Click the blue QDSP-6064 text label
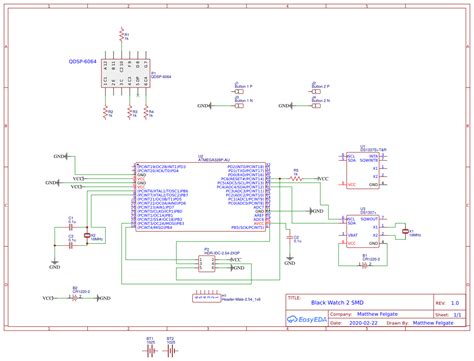 pyautogui.click(x=82, y=62)
